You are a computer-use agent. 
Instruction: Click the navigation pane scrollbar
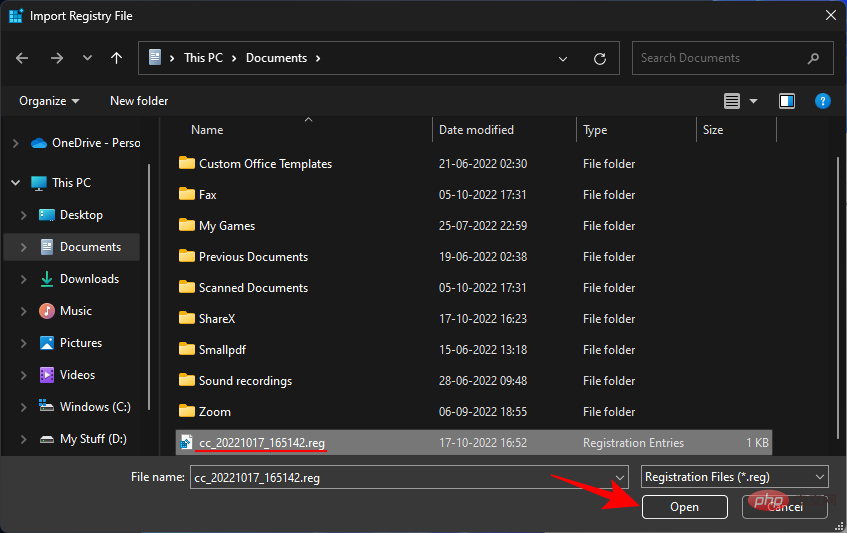pos(149,286)
